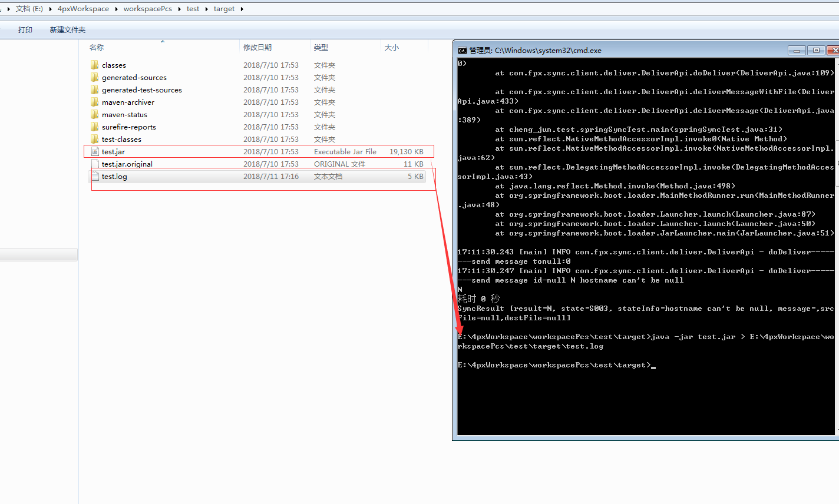The height and width of the screenshot is (504, 839).
Task: Click the generated-test-sources folder icon
Action: [x=94, y=89]
